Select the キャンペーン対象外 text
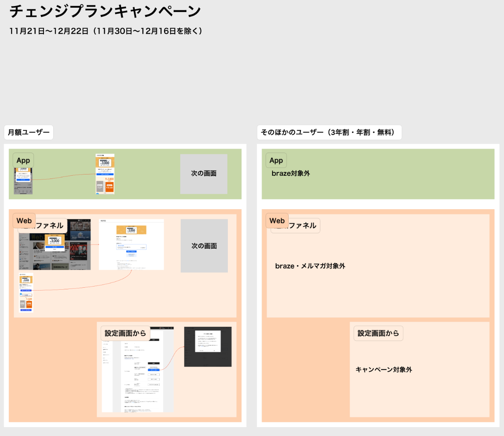This screenshot has height=436, width=504. coord(383,370)
